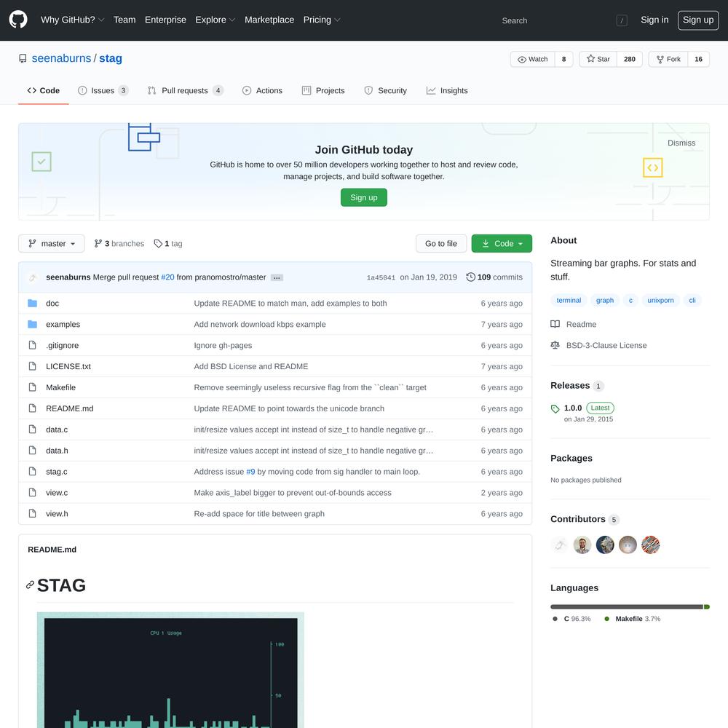Open the CPU usage screenshot in README
Screen dimensions: 728x728
point(170,670)
